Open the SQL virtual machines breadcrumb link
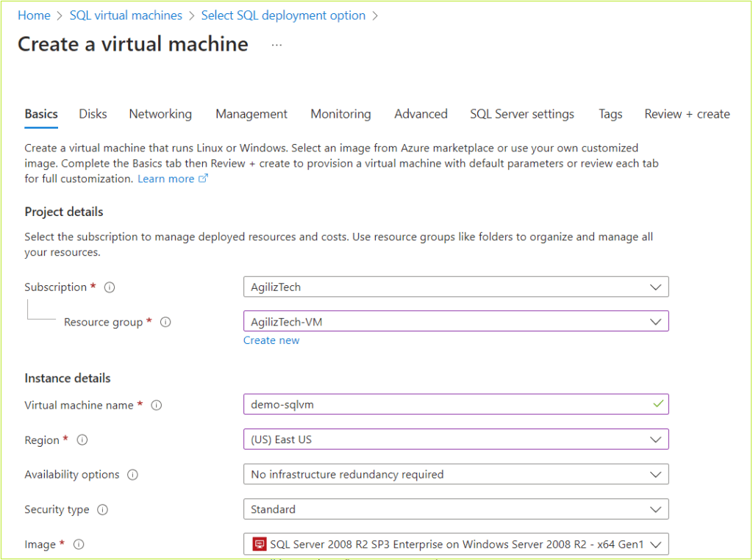The image size is (753, 560). 125,15
